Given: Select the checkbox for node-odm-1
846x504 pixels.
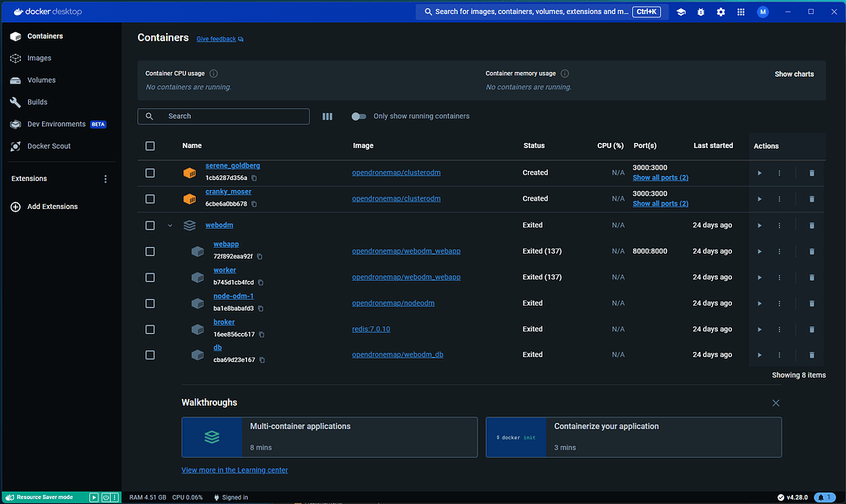Looking at the screenshot, I should coord(150,303).
